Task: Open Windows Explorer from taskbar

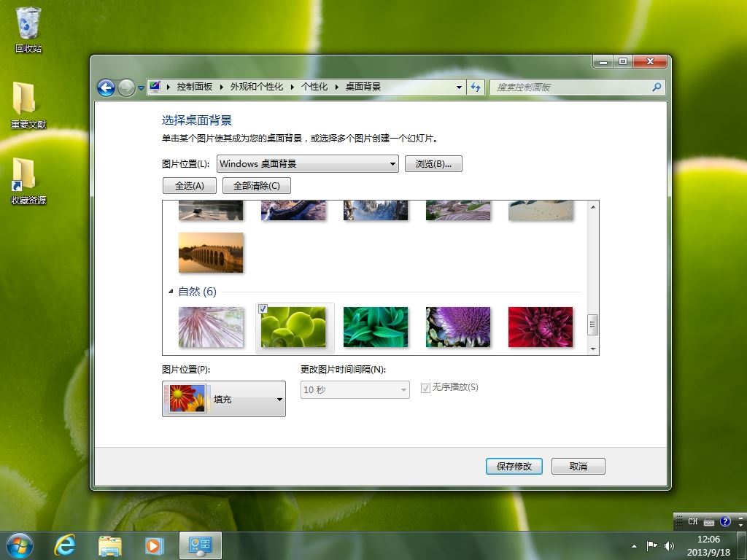Action: click(x=109, y=545)
